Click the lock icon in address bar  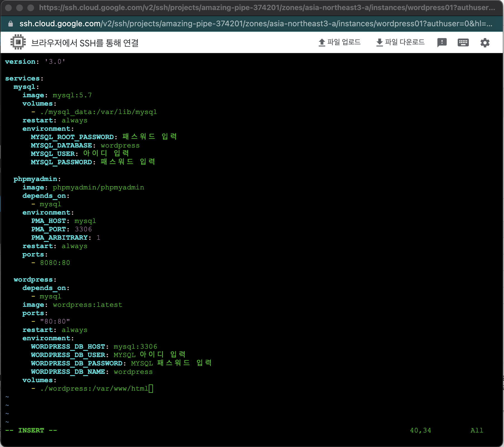point(11,24)
